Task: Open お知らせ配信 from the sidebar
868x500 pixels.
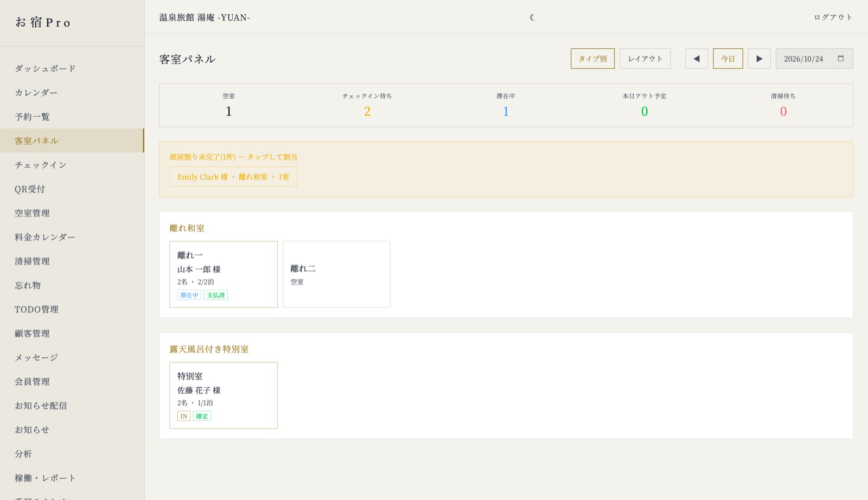Action: pos(72,406)
